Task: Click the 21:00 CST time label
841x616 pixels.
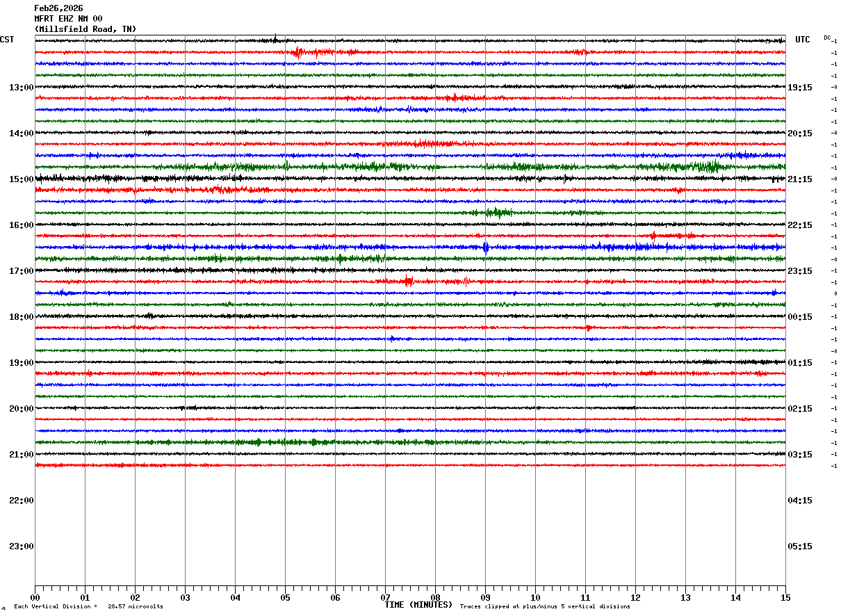Action: pos(22,455)
